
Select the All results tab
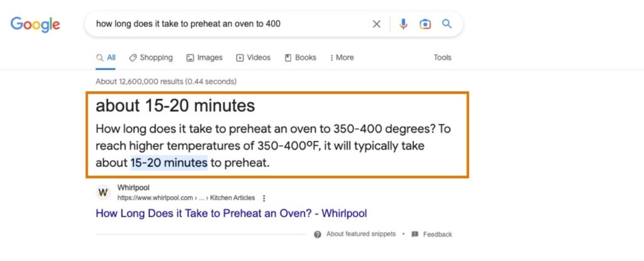106,57
